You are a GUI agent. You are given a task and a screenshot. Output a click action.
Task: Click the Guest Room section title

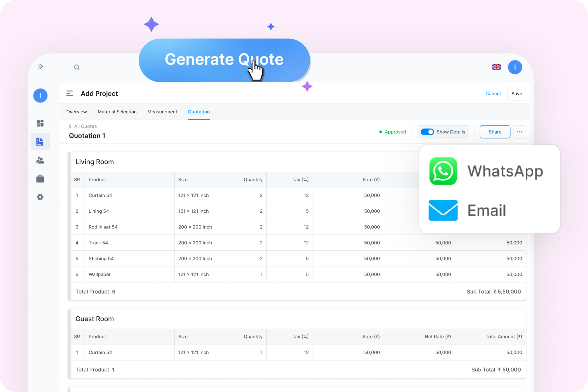95,319
